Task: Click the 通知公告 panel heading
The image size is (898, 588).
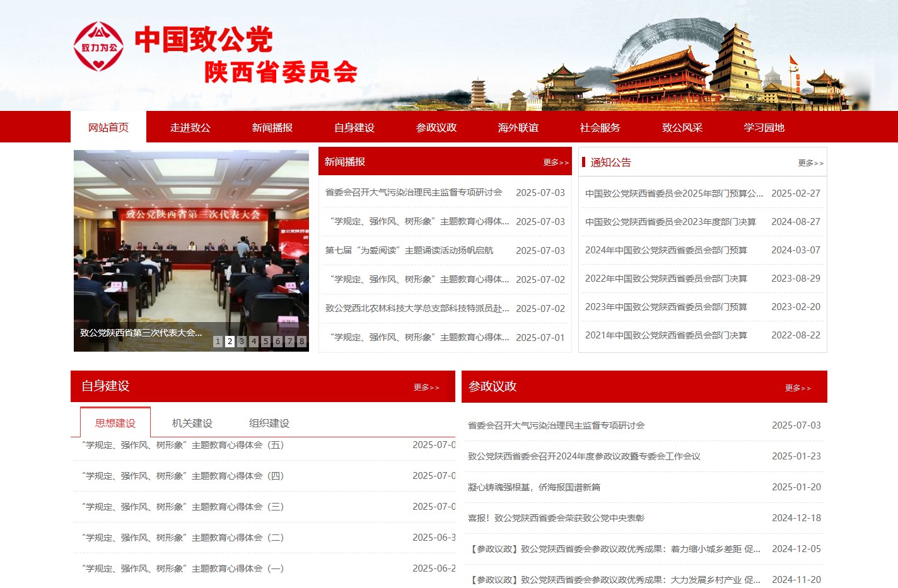Action: click(610, 163)
